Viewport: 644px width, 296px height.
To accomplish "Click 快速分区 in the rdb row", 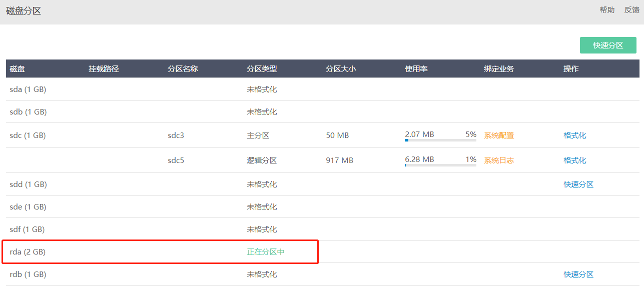I will 578,274.
